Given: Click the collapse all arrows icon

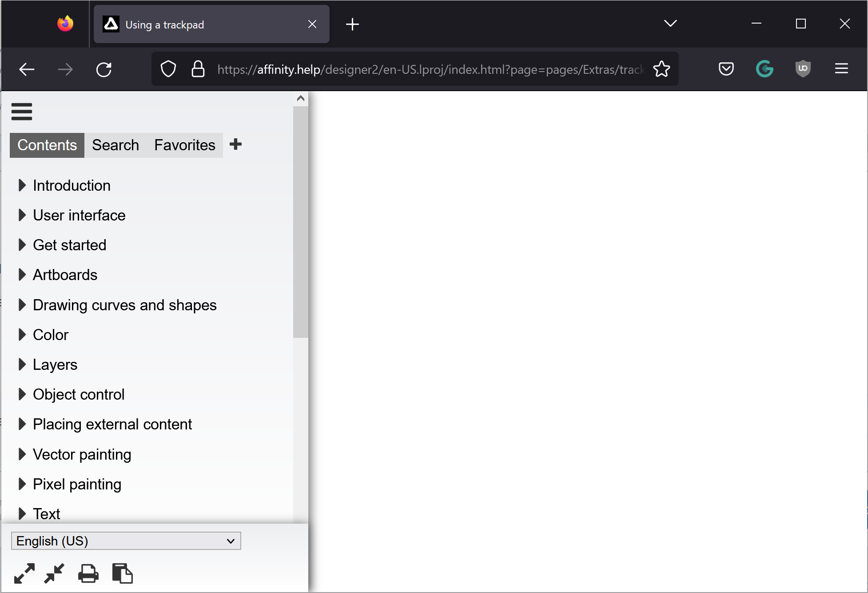Looking at the screenshot, I should (54, 573).
